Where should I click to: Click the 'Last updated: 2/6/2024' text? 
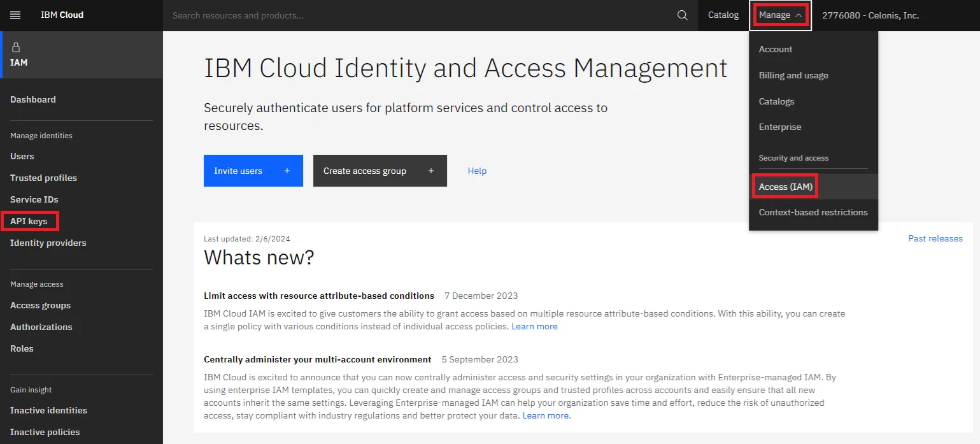247,239
